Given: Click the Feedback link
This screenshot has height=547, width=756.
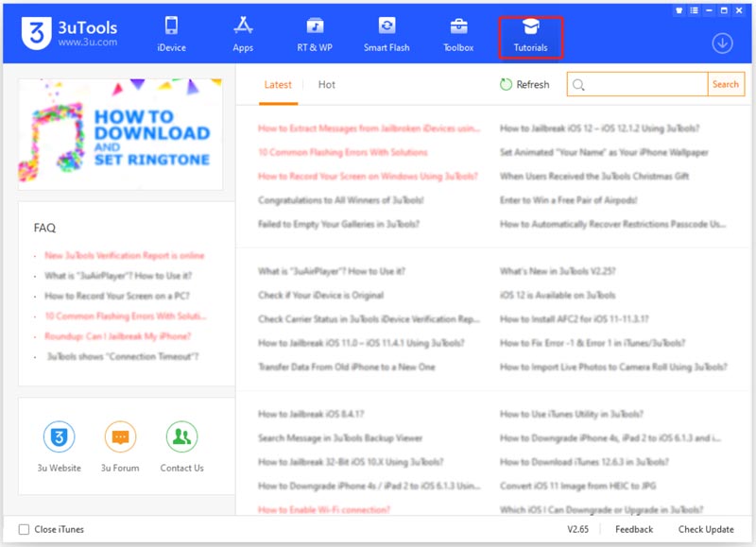Looking at the screenshot, I should 633,529.
